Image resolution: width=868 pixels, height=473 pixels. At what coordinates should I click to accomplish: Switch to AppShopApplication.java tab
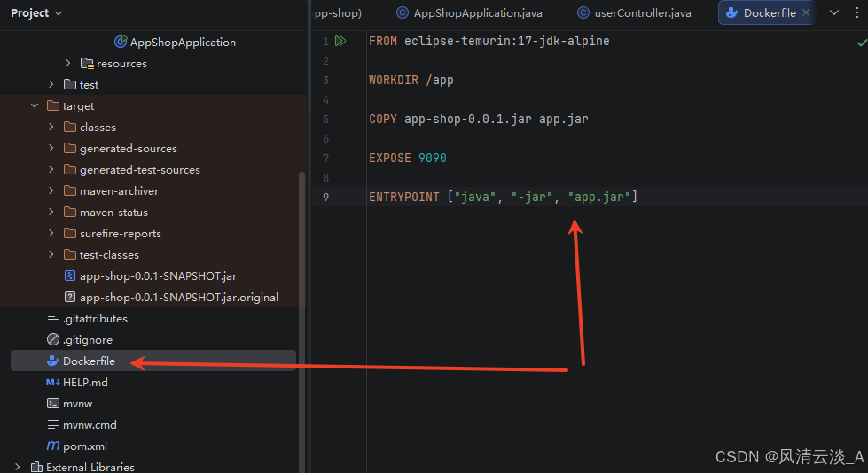pyautogui.click(x=470, y=12)
